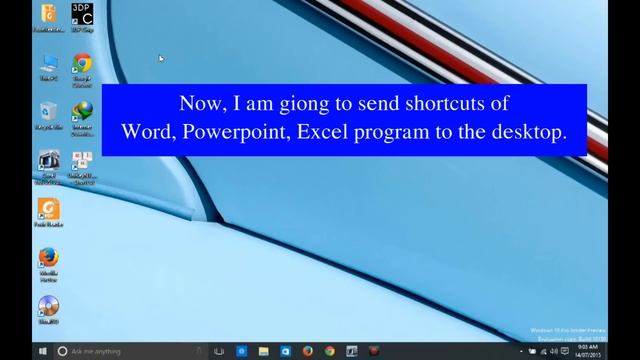This screenshot has width=640, height=360.
Task: Open the volume tray icon
Action: pyautogui.click(x=554, y=351)
